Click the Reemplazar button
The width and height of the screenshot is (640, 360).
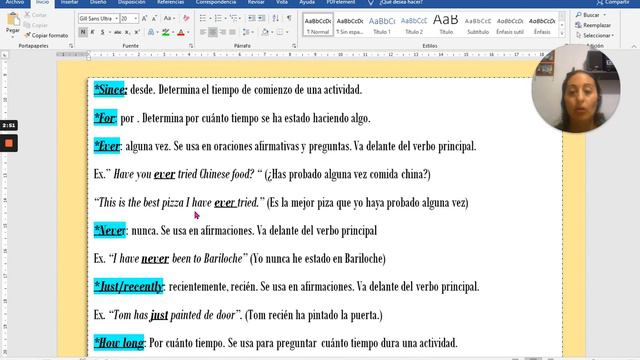pos(593,25)
